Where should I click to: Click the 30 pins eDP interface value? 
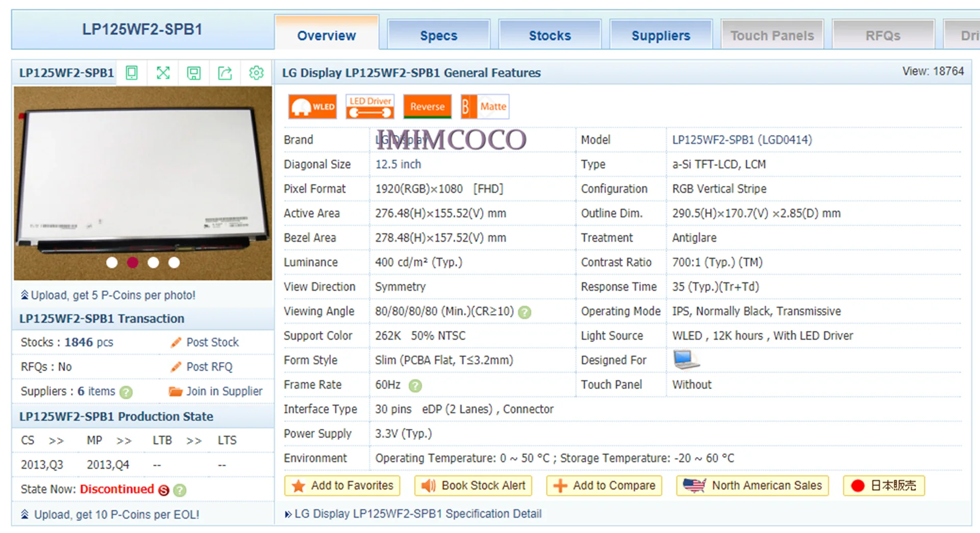coord(464,409)
